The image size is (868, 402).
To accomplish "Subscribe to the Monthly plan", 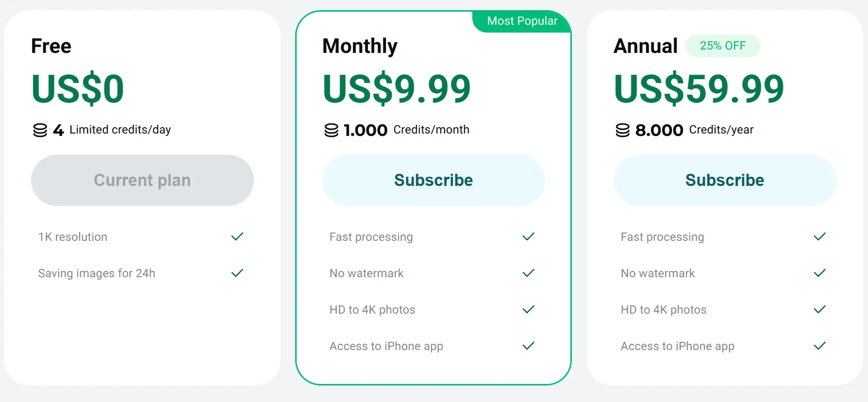I will click(434, 180).
